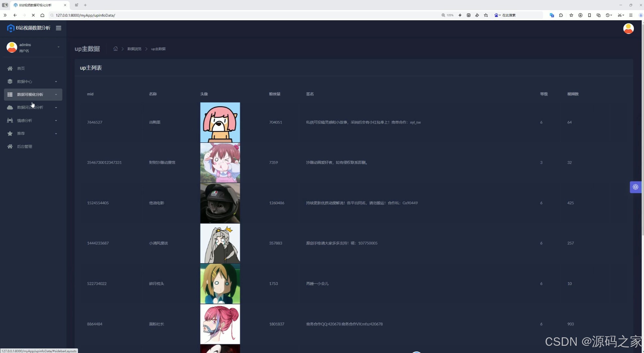Toggle the hamburger sidebar menu icon
This screenshot has width=644, height=353.
point(58,28)
